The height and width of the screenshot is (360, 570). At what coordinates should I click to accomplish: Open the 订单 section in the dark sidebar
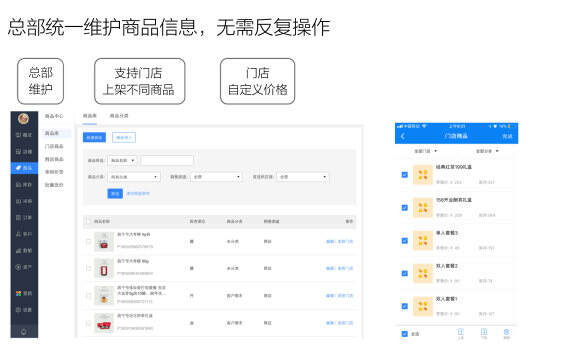pyautogui.click(x=24, y=217)
